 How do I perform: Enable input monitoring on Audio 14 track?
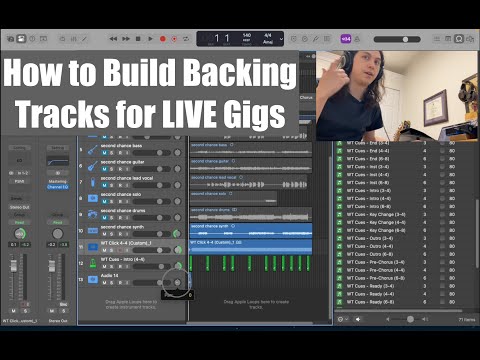pos(127,283)
